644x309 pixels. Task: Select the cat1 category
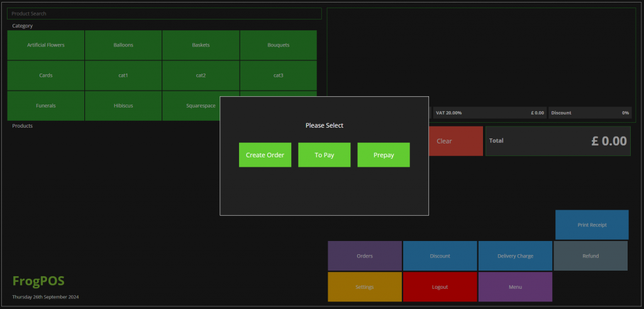pos(123,76)
